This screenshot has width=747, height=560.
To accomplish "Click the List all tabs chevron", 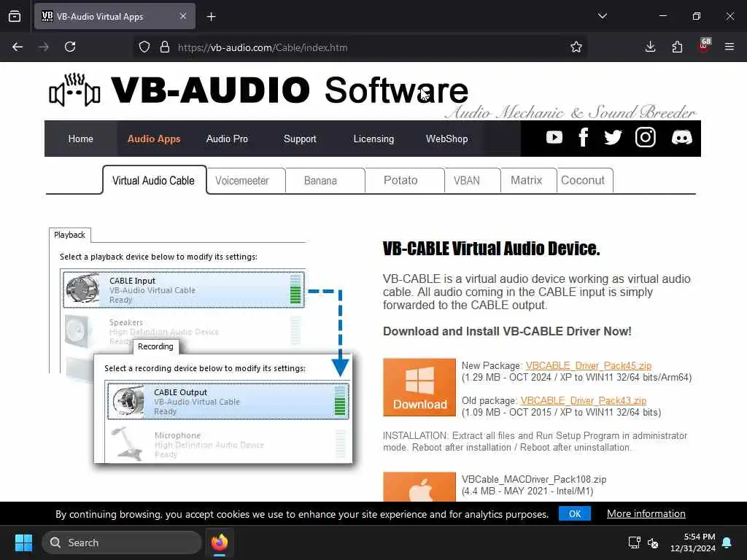I will click(x=602, y=16).
